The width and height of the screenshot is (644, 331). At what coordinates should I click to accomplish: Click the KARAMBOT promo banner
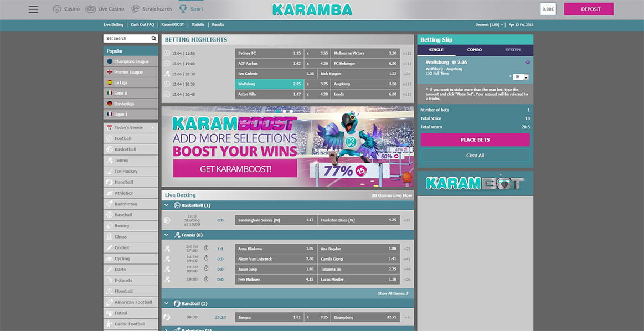(475, 183)
